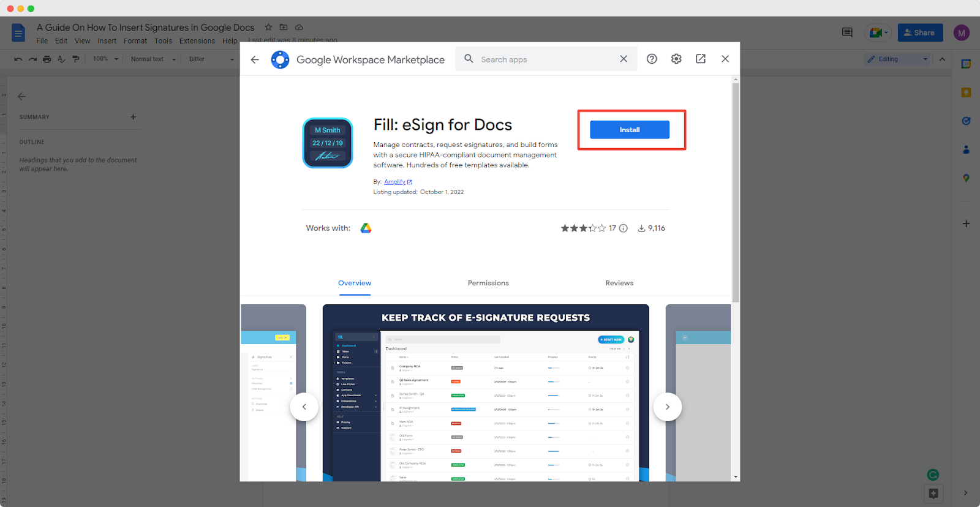Click the Fill eSign app icon
980x507 pixels.
328,143
